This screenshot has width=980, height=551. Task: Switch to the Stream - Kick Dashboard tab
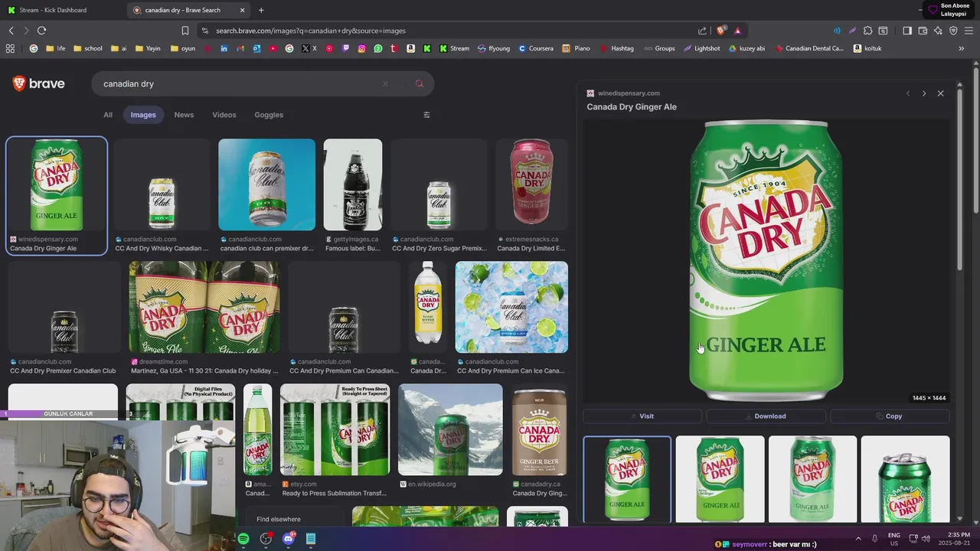pyautogui.click(x=61, y=10)
